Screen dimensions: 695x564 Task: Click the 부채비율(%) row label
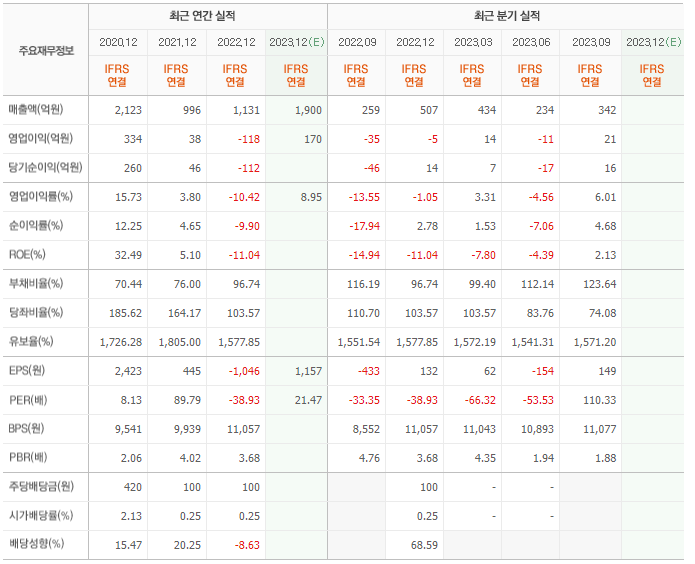tap(36, 283)
